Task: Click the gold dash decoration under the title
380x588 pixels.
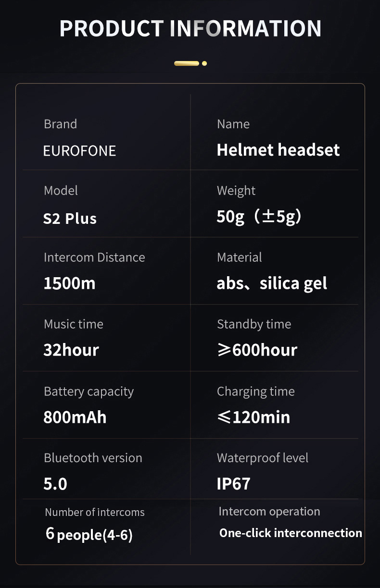Action: [x=186, y=63]
